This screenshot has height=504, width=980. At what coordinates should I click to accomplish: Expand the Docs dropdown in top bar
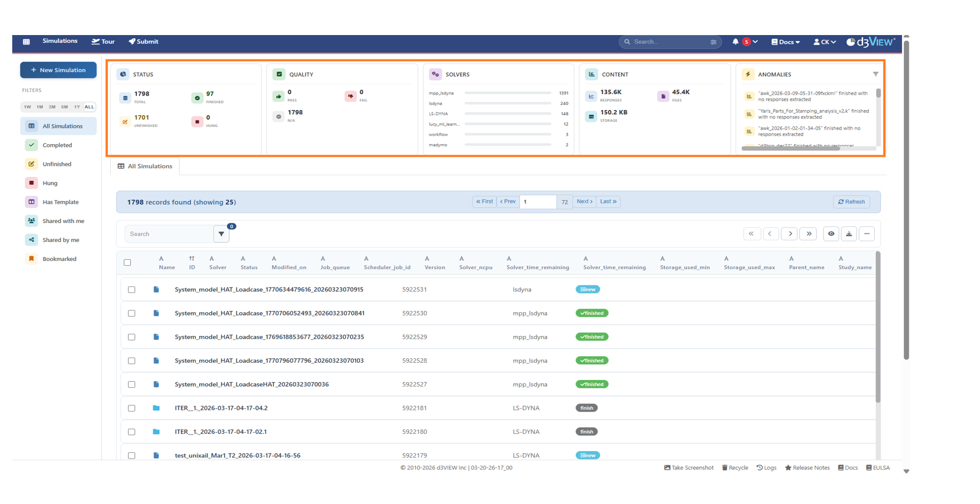pyautogui.click(x=785, y=42)
